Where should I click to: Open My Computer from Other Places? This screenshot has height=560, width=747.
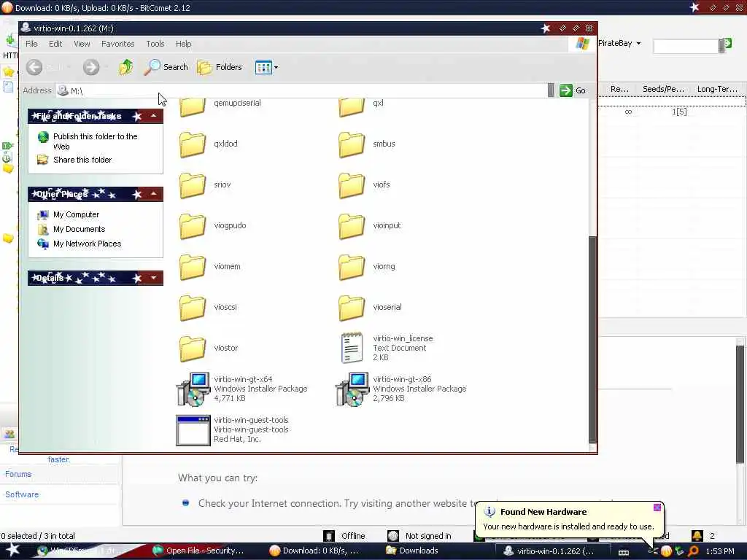[76, 215]
